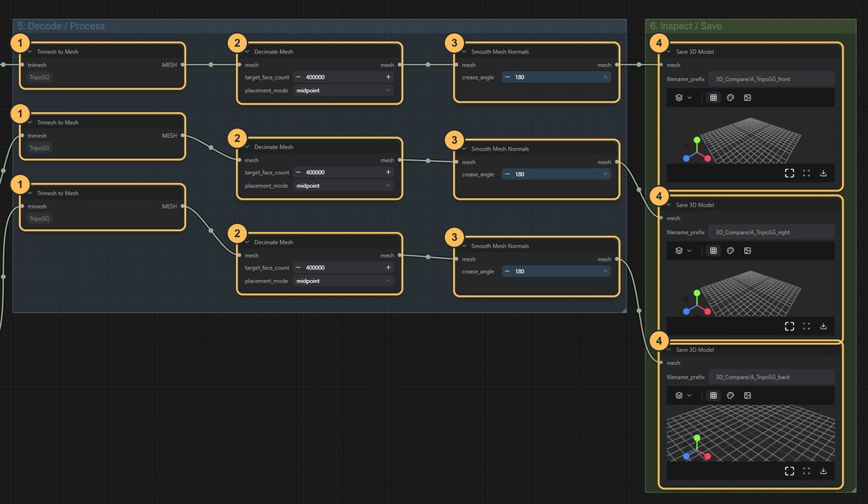Download the A_TripoSG_front model
This screenshot has width=868, height=504.
coord(823,174)
